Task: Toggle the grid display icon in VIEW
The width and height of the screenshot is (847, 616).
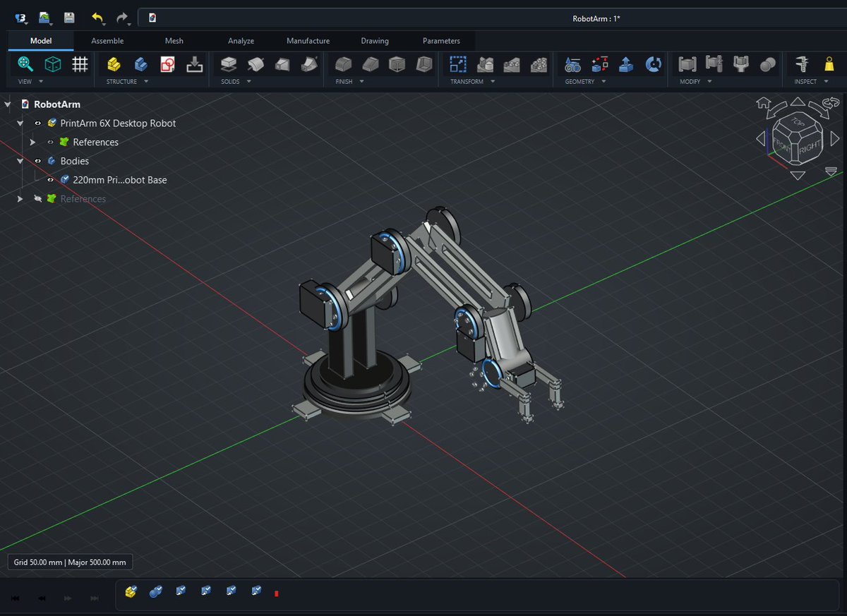Action: click(x=80, y=64)
